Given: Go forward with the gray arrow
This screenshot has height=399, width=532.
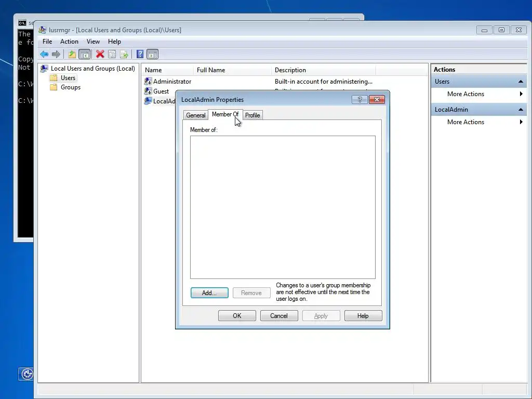Looking at the screenshot, I should [x=56, y=54].
